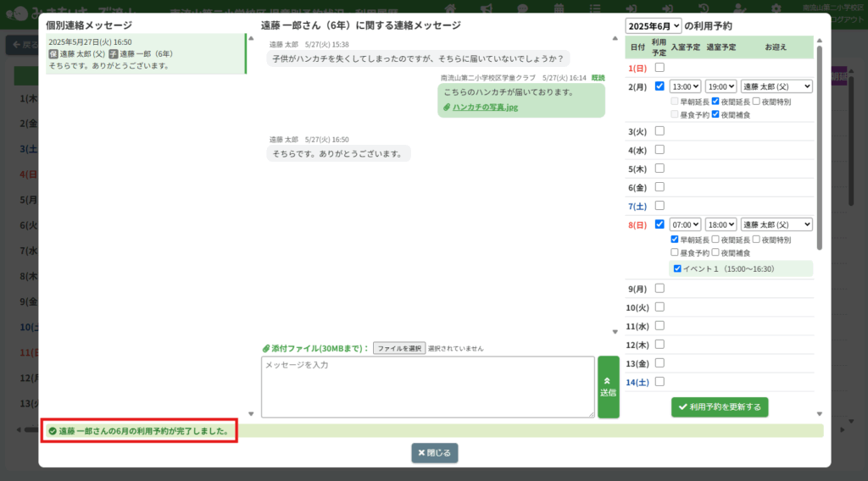The image size is (868, 481).
Task: Toggle the イベント1 (15:00〜16:30) checkbox
Action: [676, 268]
